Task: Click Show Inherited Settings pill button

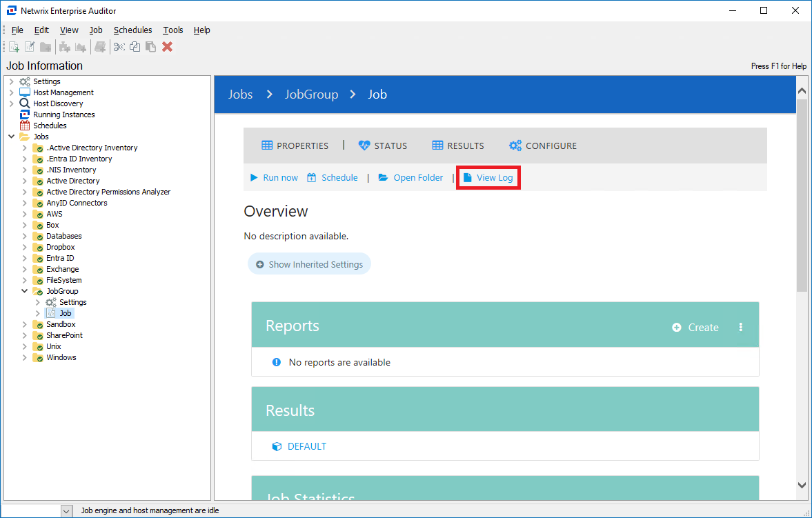Action: (308, 263)
